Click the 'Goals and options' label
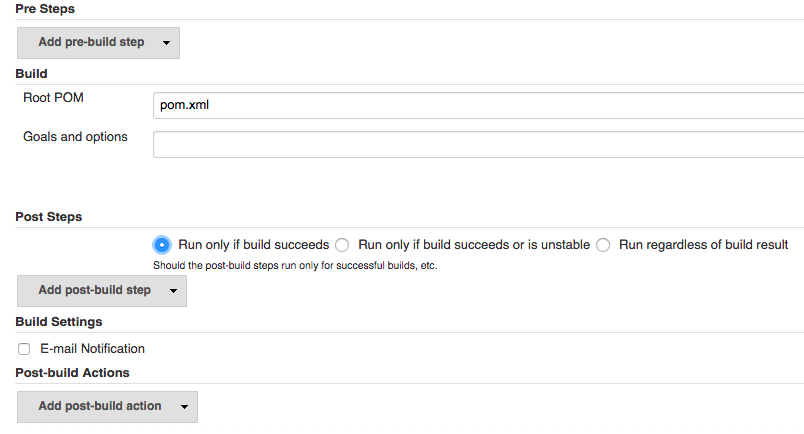This screenshot has width=804, height=434. pos(75,136)
